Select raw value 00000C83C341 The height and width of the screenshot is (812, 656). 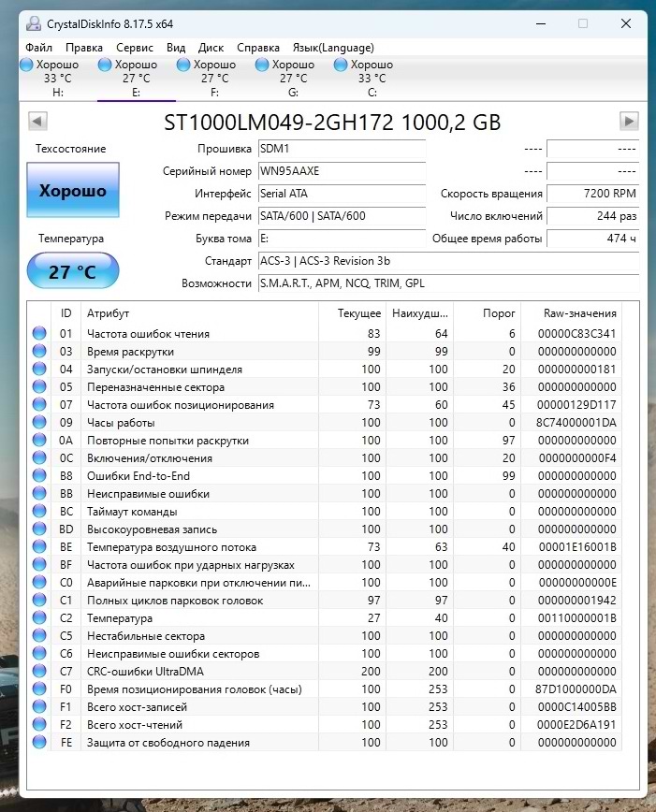click(576, 333)
